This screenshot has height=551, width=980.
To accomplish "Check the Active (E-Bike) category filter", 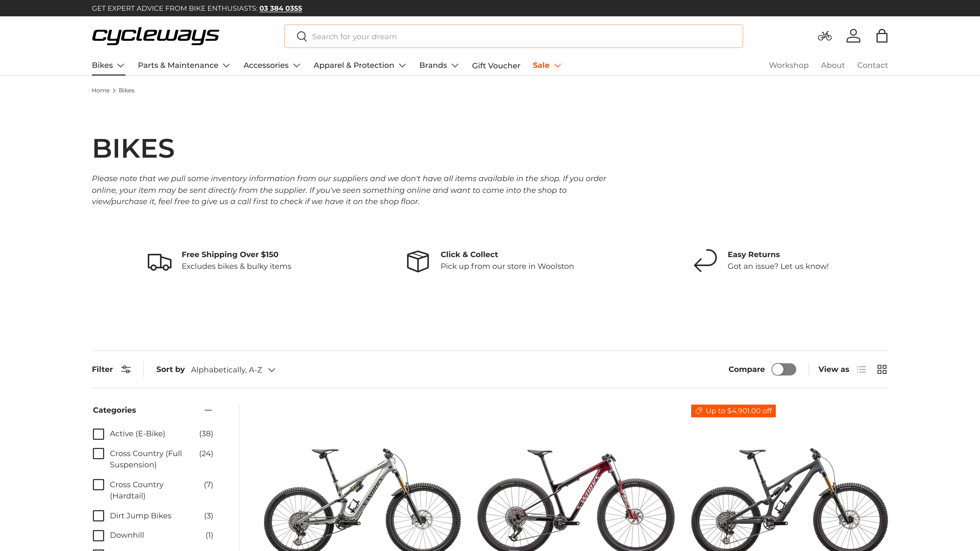I will coord(98,434).
